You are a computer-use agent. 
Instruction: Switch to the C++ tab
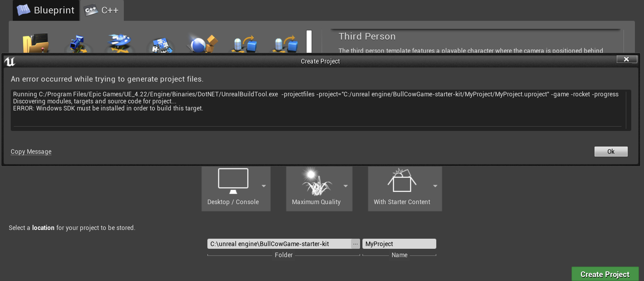pos(102,10)
